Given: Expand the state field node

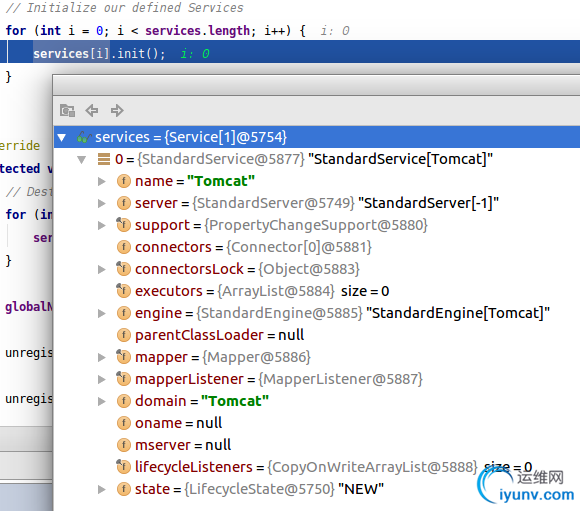Looking at the screenshot, I should tap(101, 490).
